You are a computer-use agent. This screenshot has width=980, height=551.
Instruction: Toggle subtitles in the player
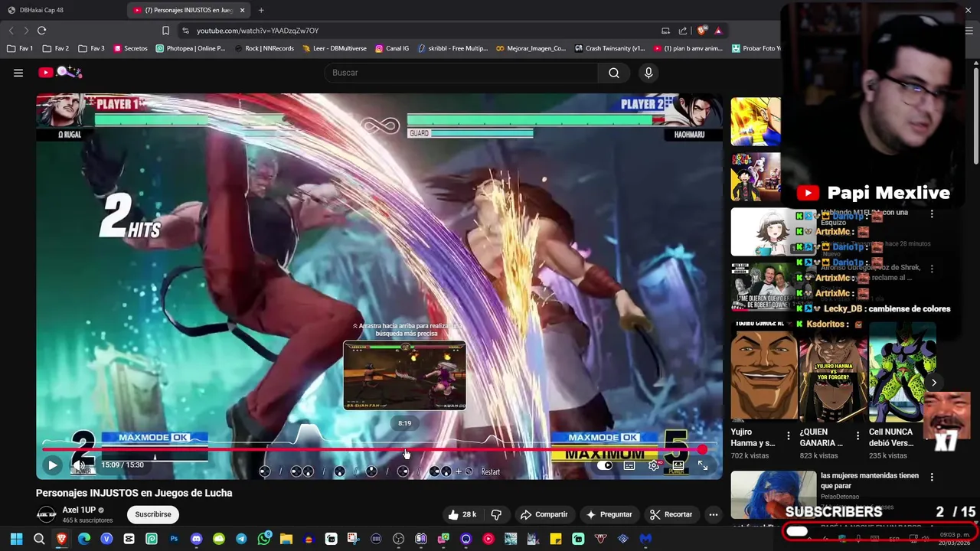click(x=629, y=465)
